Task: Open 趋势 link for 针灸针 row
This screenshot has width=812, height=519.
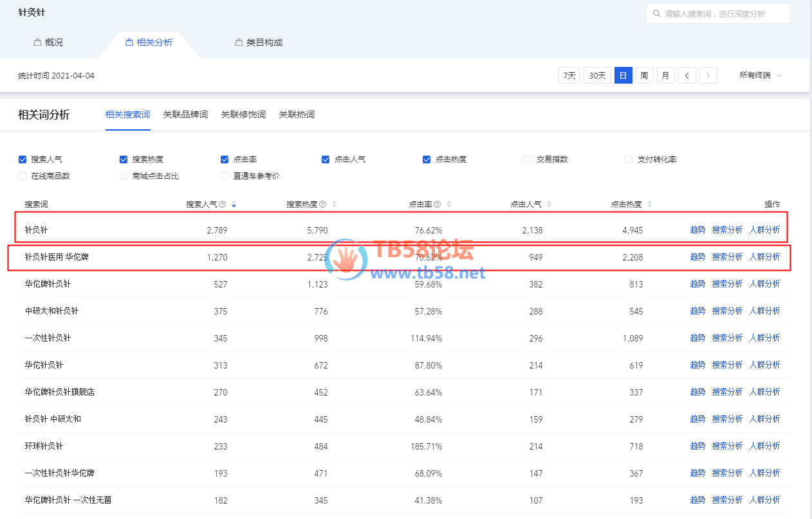Action: (697, 230)
